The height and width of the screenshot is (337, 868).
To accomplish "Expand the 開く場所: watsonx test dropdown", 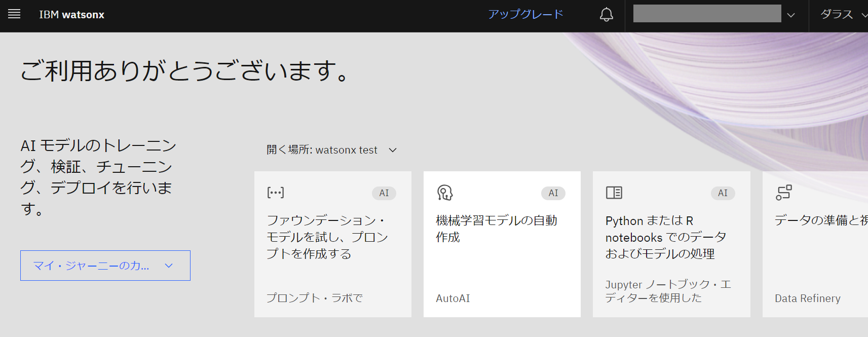I will tap(331, 150).
